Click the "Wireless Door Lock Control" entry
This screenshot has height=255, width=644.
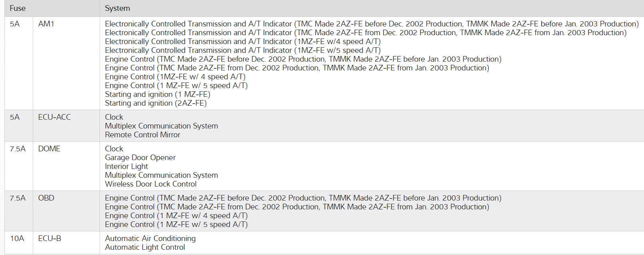151,184
